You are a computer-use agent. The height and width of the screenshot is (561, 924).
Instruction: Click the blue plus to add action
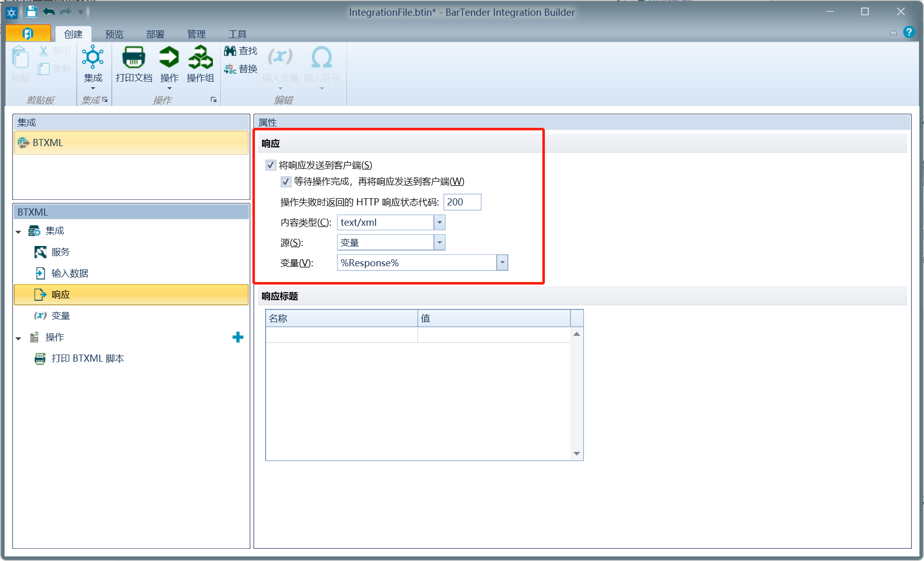tap(238, 337)
